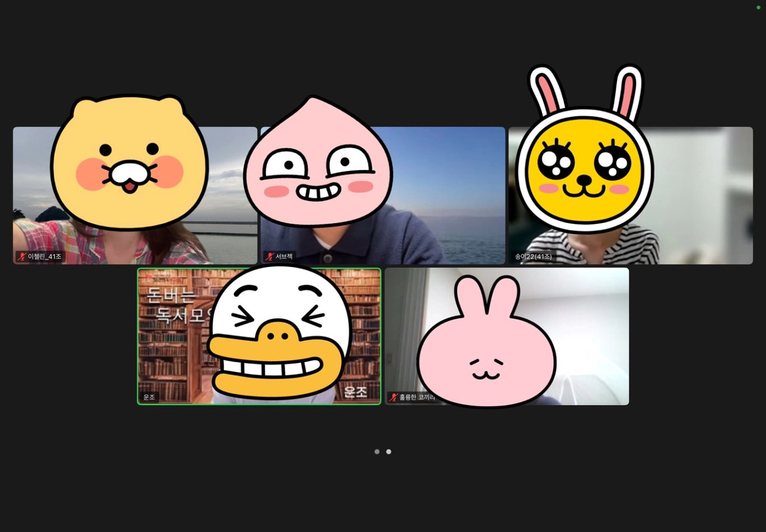
Task: Click the green status dot in the top corner
Action: pyautogui.click(x=759, y=7)
